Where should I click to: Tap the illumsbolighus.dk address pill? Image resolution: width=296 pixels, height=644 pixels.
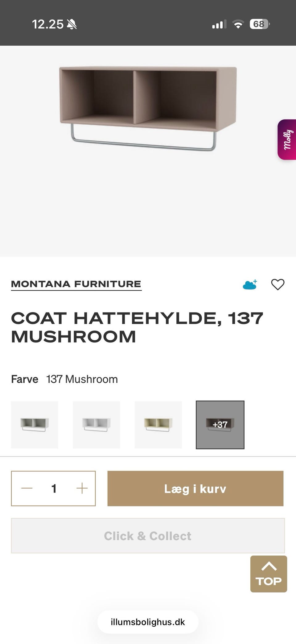[x=148, y=622]
